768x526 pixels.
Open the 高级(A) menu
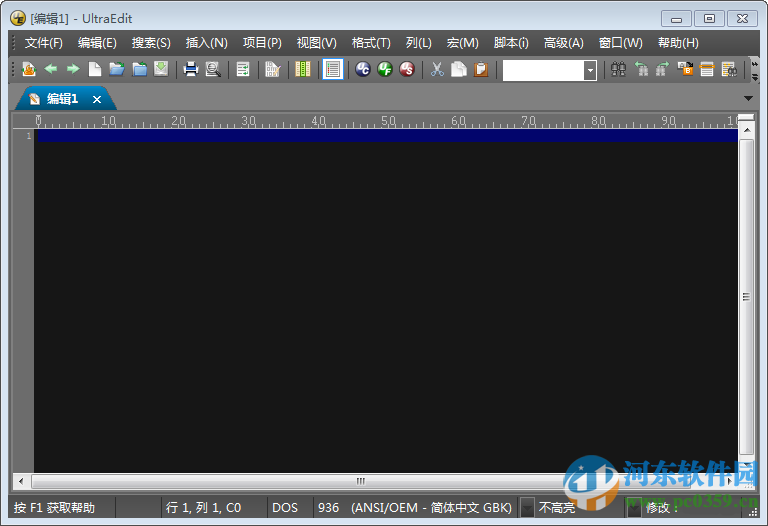[x=563, y=43]
